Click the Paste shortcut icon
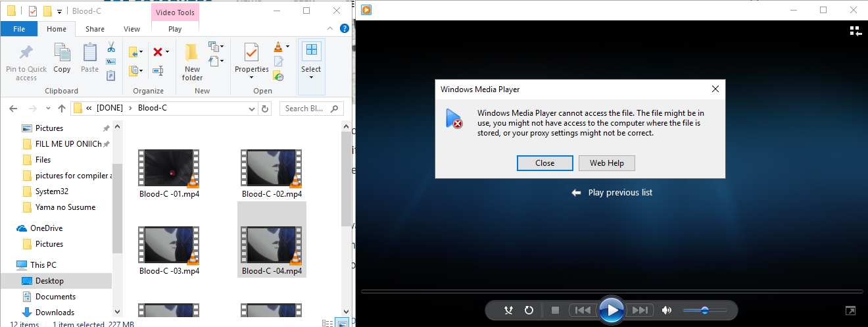The image size is (868, 327). pos(111,76)
